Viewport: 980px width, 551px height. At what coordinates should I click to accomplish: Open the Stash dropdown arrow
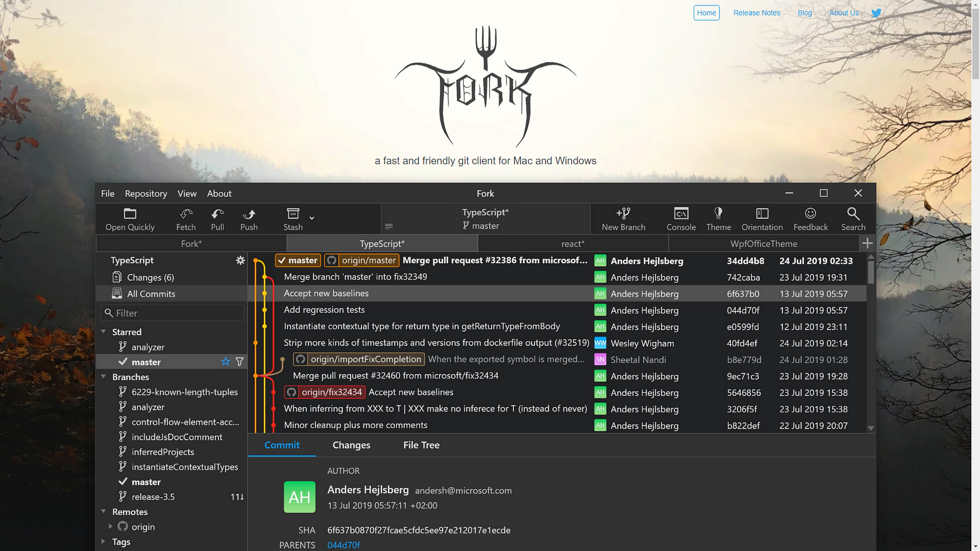(x=312, y=218)
